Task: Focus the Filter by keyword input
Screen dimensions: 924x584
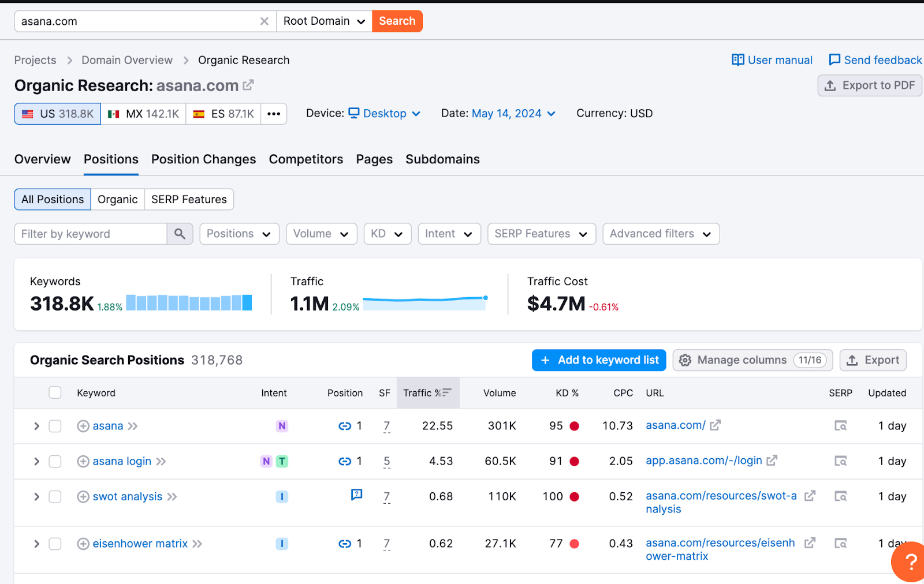Action: pyautogui.click(x=91, y=234)
